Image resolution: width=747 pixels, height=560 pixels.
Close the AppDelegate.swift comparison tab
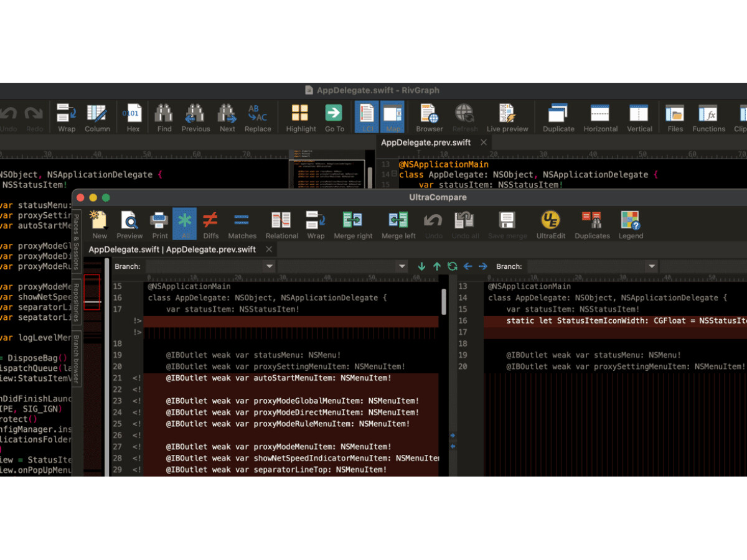tap(269, 250)
